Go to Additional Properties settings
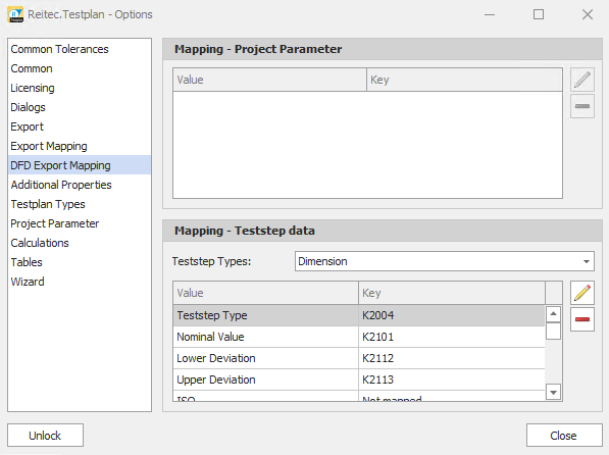 pyautogui.click(x=61, y=185)
